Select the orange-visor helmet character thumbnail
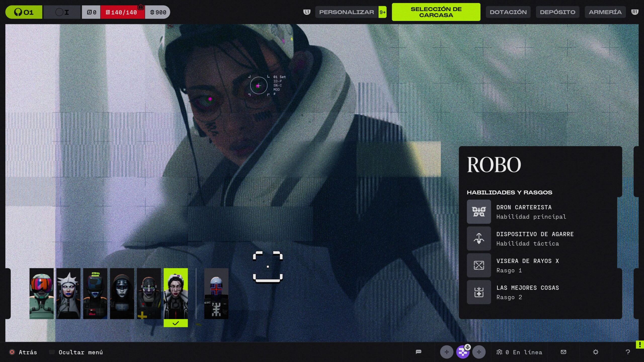 click(x=42, y=293)
